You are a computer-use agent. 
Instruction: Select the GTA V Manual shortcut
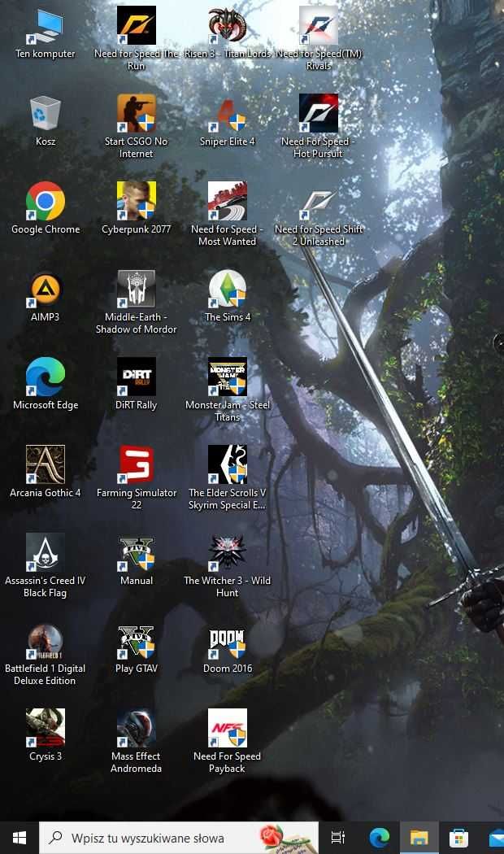click(x=136, y=552)
